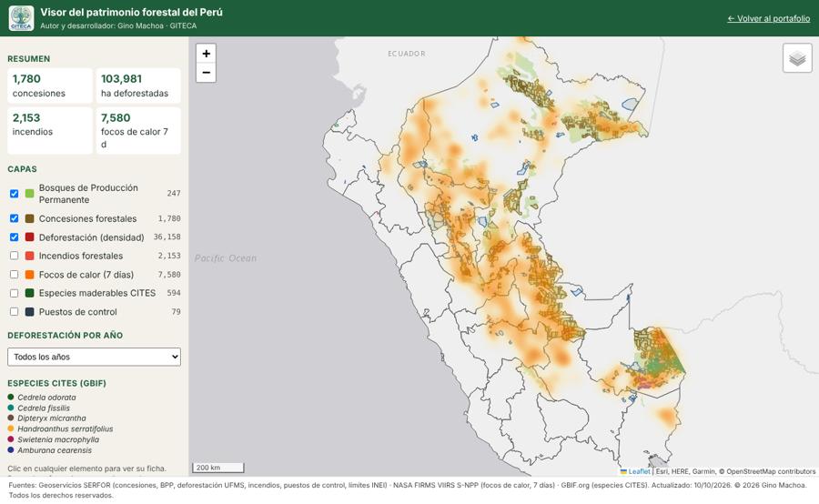819x504 pixels.
Task: Toggle Bosques de Producción Permanente checkbox
Action: (14, 194)
